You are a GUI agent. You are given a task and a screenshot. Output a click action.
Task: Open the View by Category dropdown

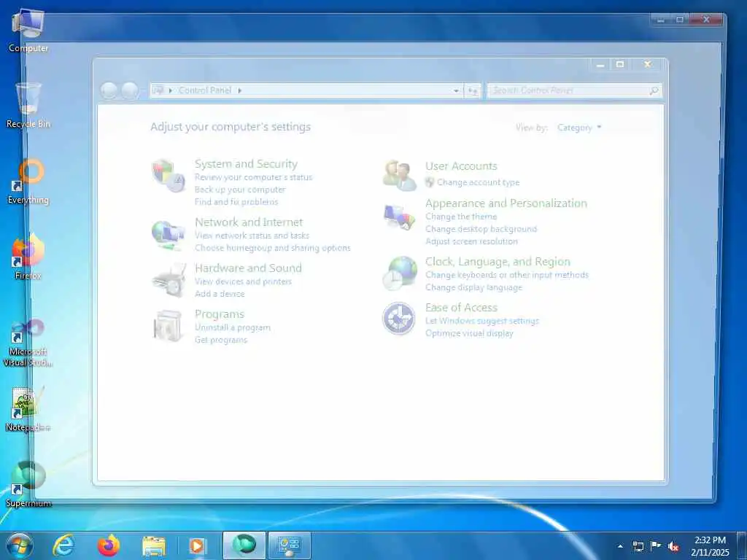pyautogui.click(x=579, y=128)
